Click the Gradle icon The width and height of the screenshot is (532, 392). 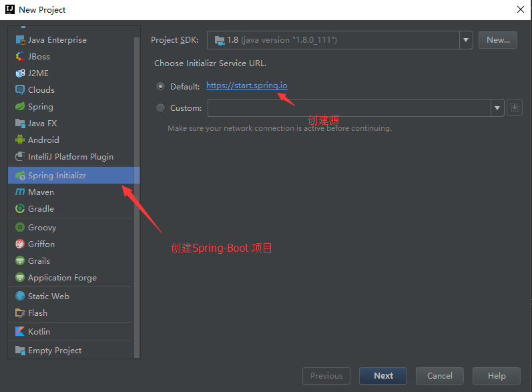pyautogui.click(x=20, y=208)
